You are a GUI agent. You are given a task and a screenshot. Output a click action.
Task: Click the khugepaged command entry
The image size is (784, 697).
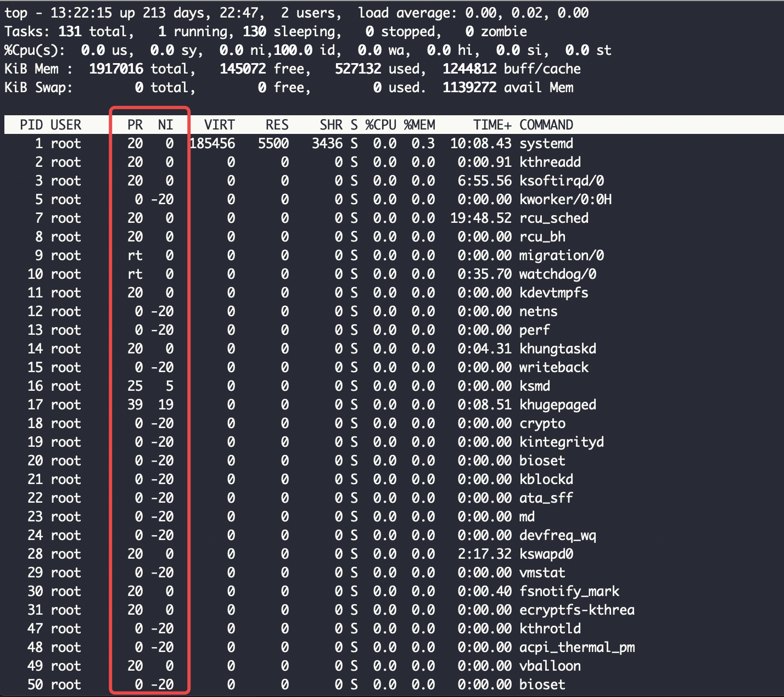pos(557,405)
